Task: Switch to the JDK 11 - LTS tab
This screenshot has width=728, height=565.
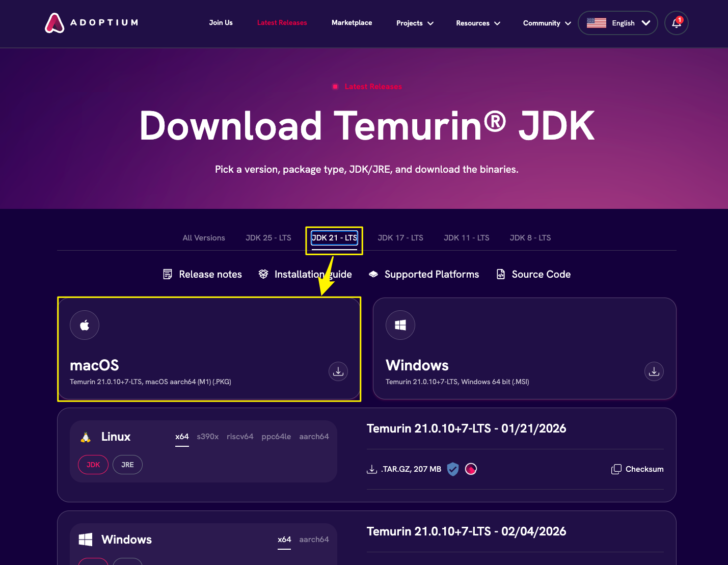Action: coord(467,238)
